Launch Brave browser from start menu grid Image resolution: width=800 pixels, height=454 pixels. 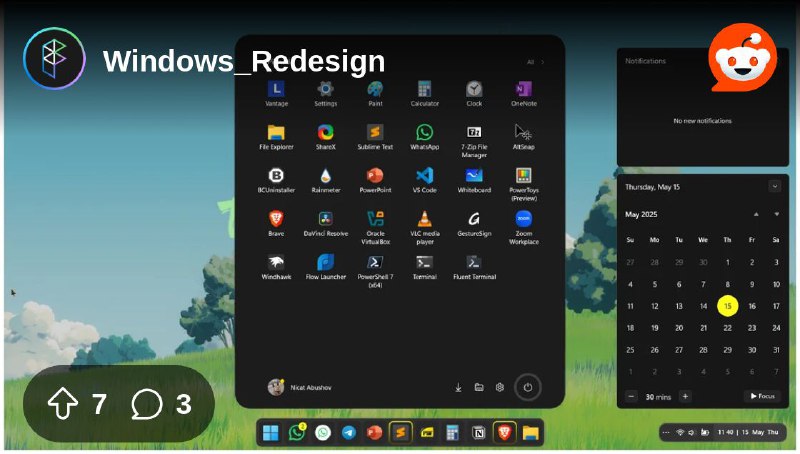[x=276, y=224]
